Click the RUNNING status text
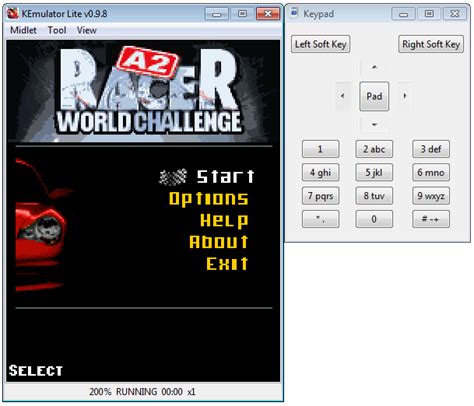474x406 pixels. 136,392
